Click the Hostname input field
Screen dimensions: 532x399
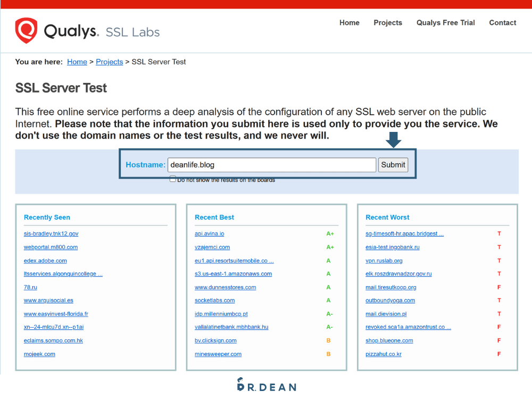pyautogui.click(x=271, y=165)
